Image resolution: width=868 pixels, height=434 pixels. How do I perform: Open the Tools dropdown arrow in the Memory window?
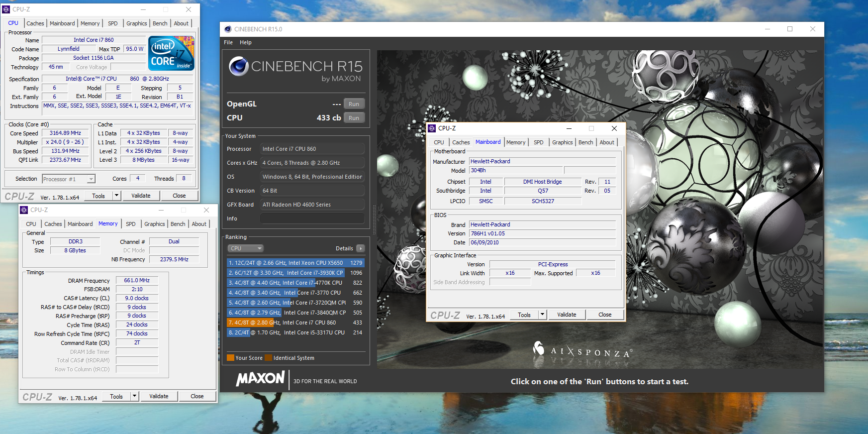134,396
